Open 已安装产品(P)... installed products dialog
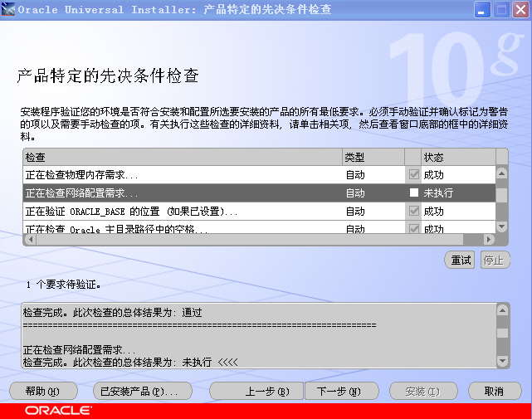This screenshot has width=532, height=419. click(x=143, y=391)
